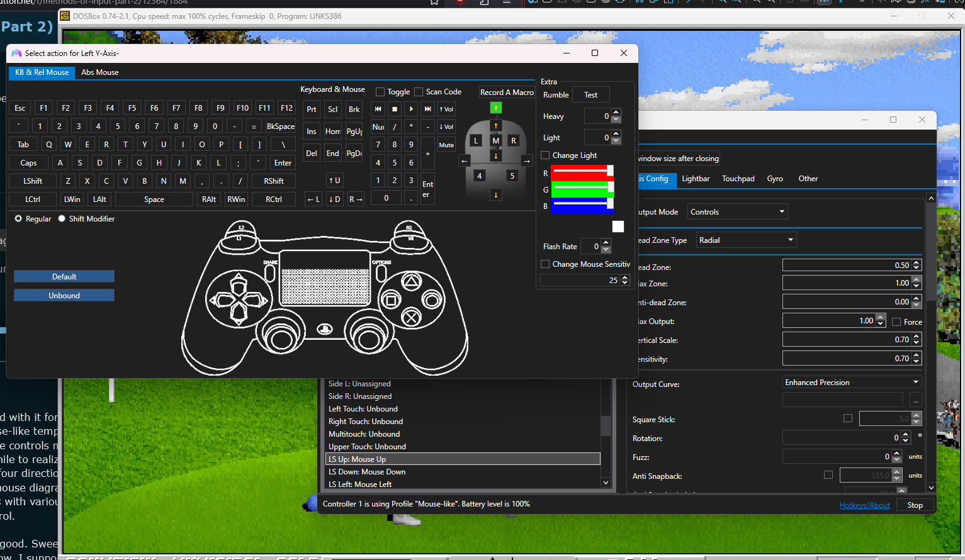Click the Default button
The height and width of the screenshot is (560, 965).
pyautogui.click(x=64, y=277)
